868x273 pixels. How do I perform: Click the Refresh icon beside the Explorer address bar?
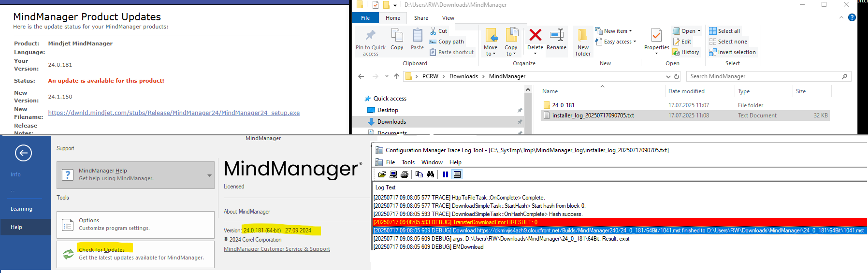pyautogui.click(x=677, y=76)
